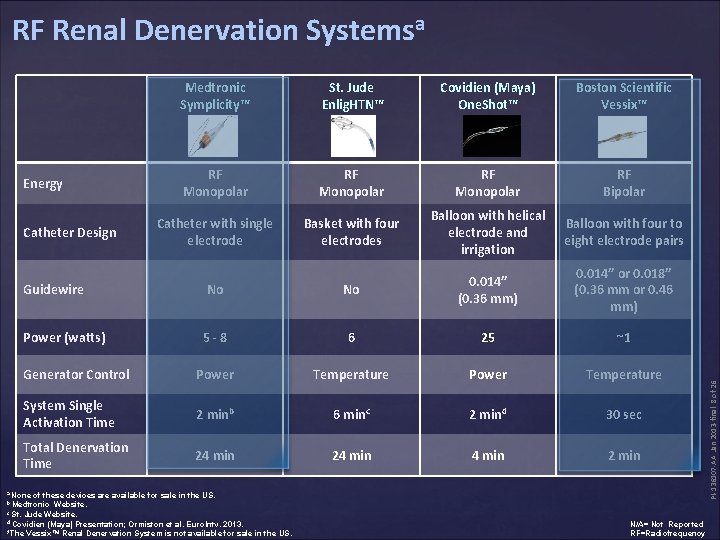Click Generator Control 'Power' under Covidien
Viewport: 720px width, 540px height.
point(488,374)
